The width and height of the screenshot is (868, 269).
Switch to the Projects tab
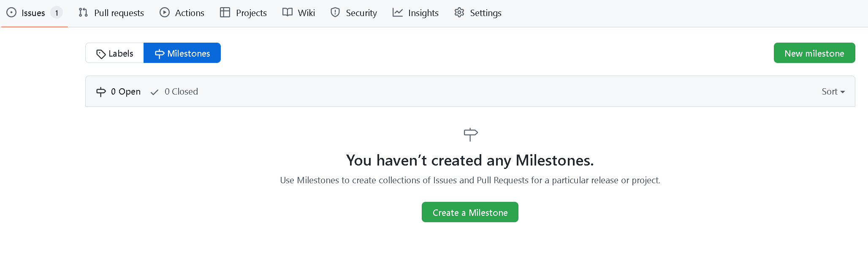tap(244, 13)
